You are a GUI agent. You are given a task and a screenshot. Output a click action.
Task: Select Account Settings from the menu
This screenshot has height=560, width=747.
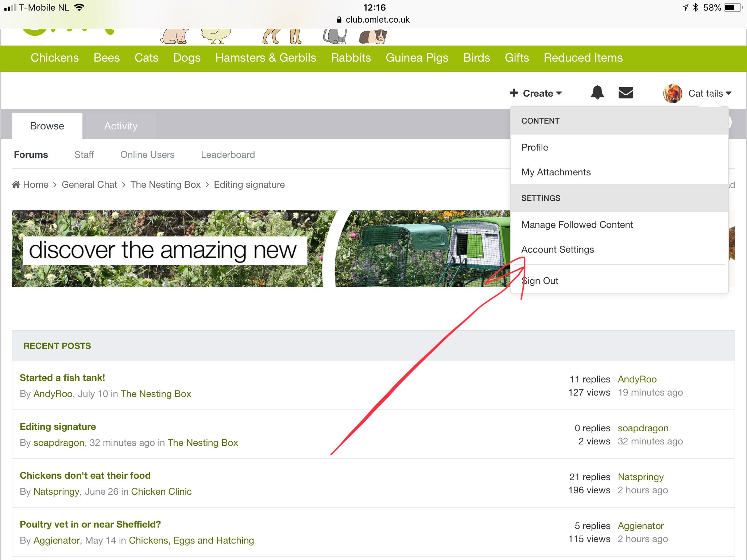(x=557, y=249)
